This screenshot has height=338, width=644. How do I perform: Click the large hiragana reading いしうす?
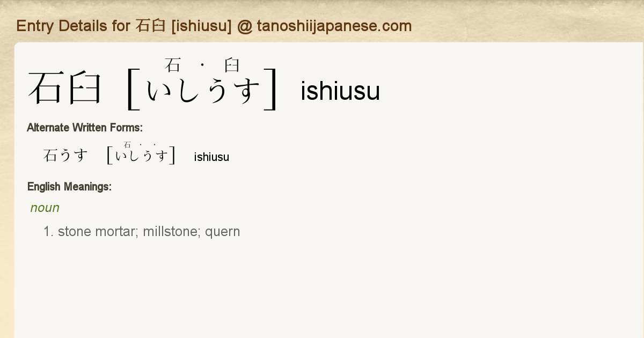click(203, 90)
